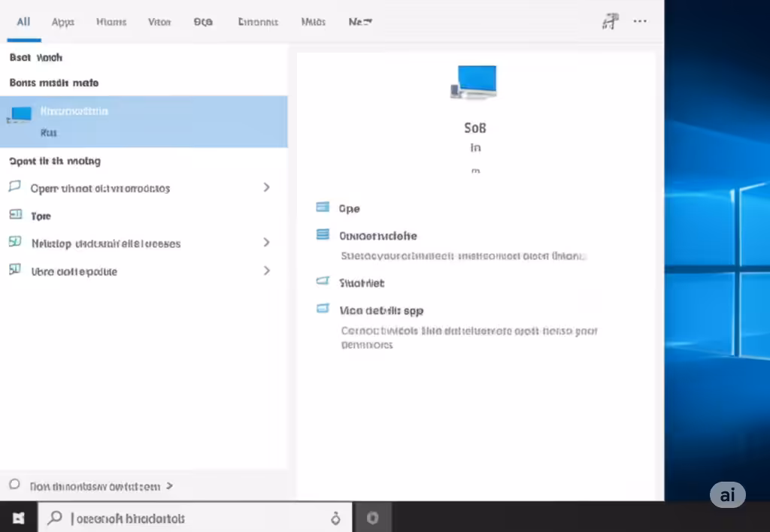Click the feedback icon in search header
Viewport: 770px width, 532px height.
point(610,22)
